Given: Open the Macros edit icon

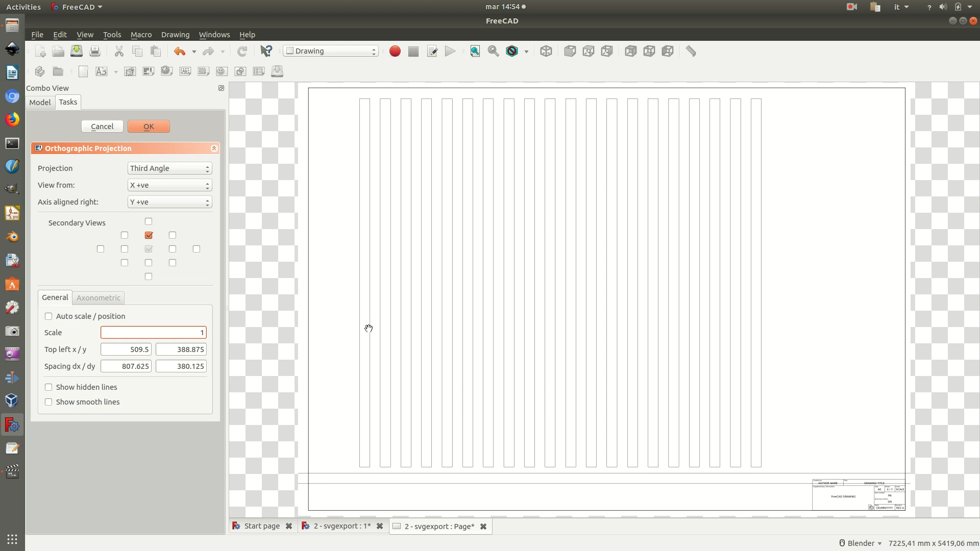Looking at the screenshot, I should pos(432,51).
